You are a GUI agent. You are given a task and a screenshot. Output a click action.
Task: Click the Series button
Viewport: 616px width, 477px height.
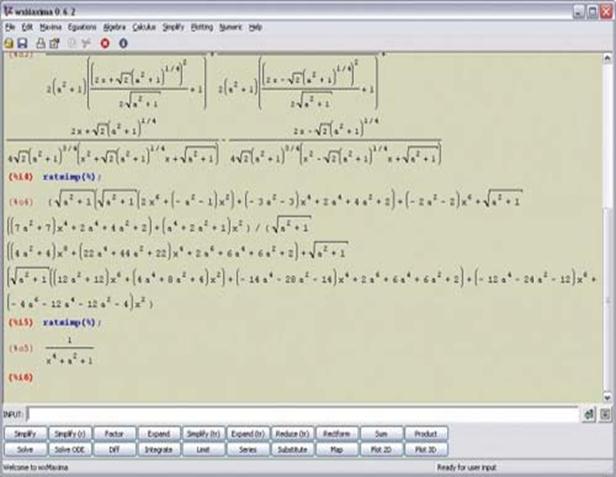click(x=248, y=449)
